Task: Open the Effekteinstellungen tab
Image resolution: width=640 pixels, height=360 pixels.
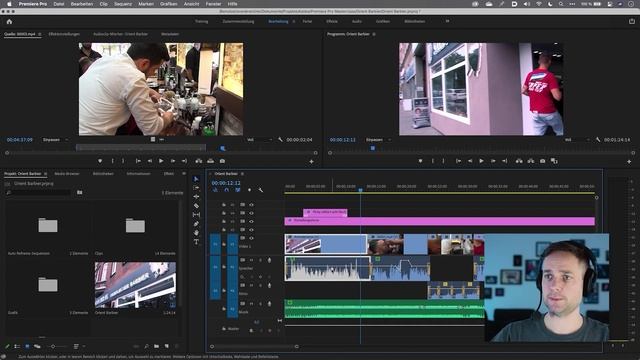Action: [x=64, y=34]
